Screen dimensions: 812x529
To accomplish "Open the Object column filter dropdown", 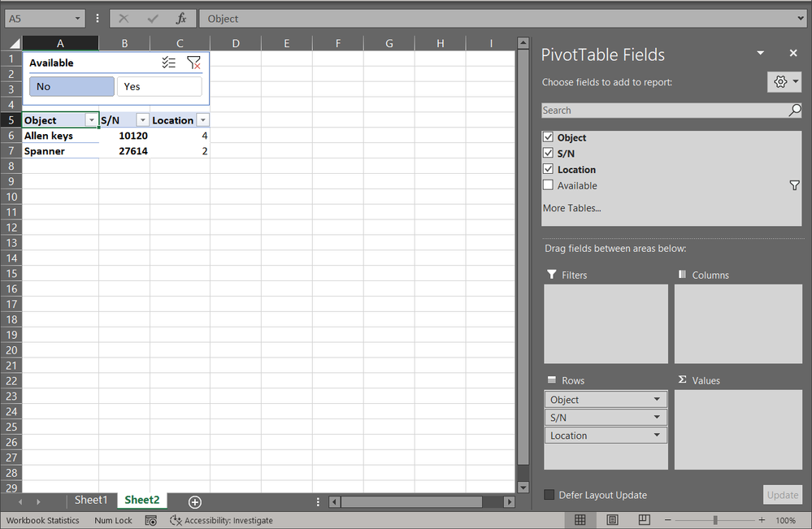I will tap(92, 120).
